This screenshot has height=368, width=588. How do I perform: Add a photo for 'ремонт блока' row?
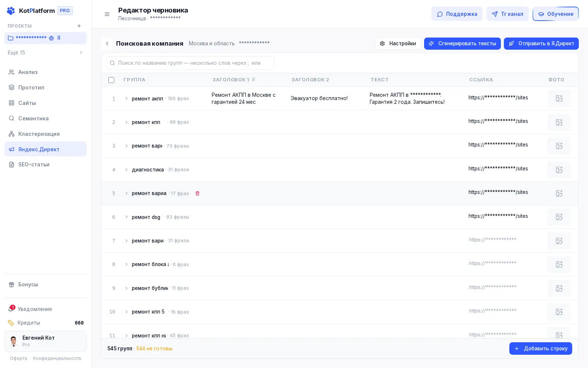[x=559, y=264]
